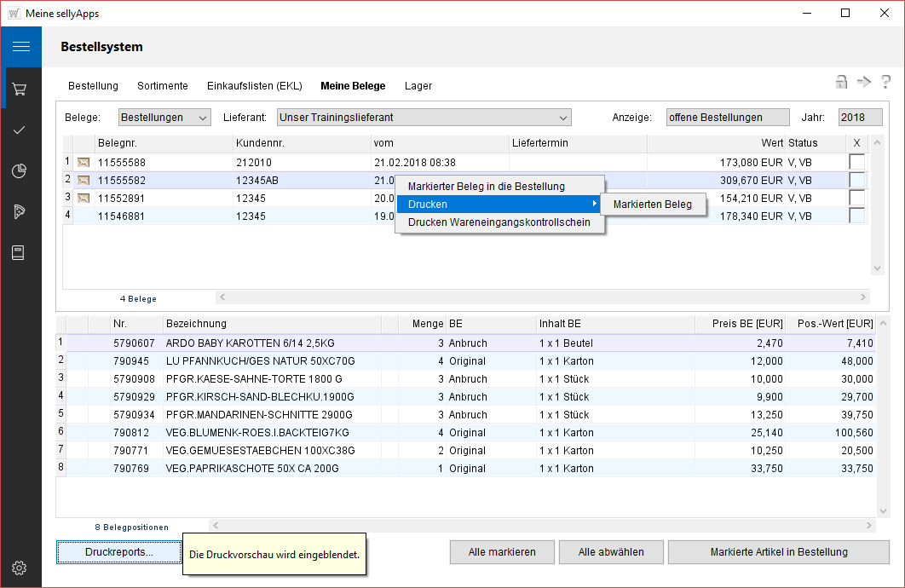Tick the X checkbox for receipt 11546881
Image resolution: width=905 pixels, height=588 pixels.
coord(856,216)
